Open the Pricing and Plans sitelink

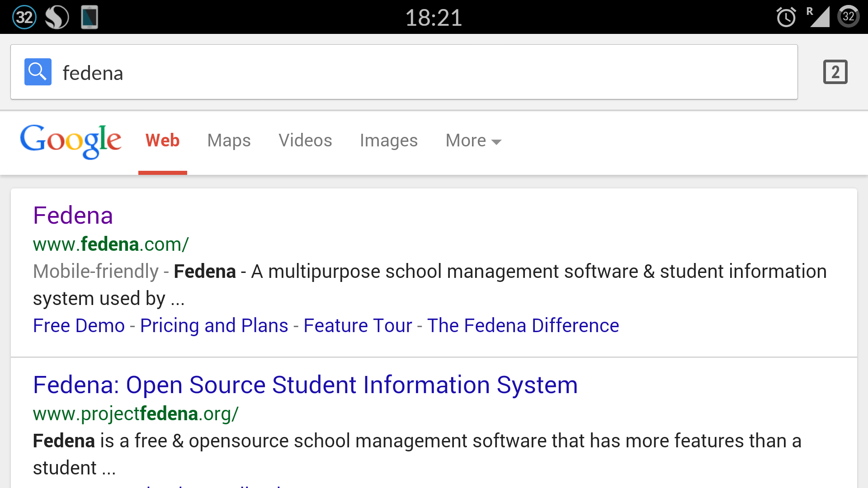pyautogui.click(x=214, y=325)
